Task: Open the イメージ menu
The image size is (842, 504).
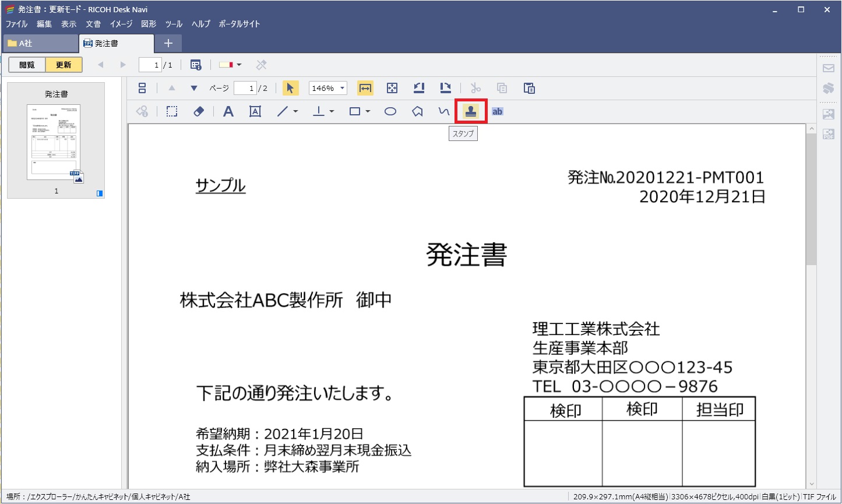Action: (x=121, y=24)
